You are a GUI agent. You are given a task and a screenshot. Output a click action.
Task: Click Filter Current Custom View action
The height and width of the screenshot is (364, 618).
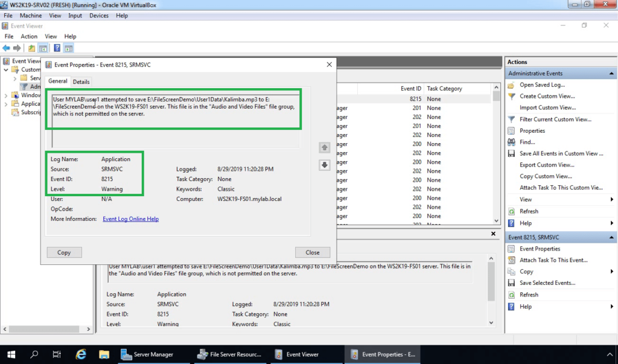[555, 119]
